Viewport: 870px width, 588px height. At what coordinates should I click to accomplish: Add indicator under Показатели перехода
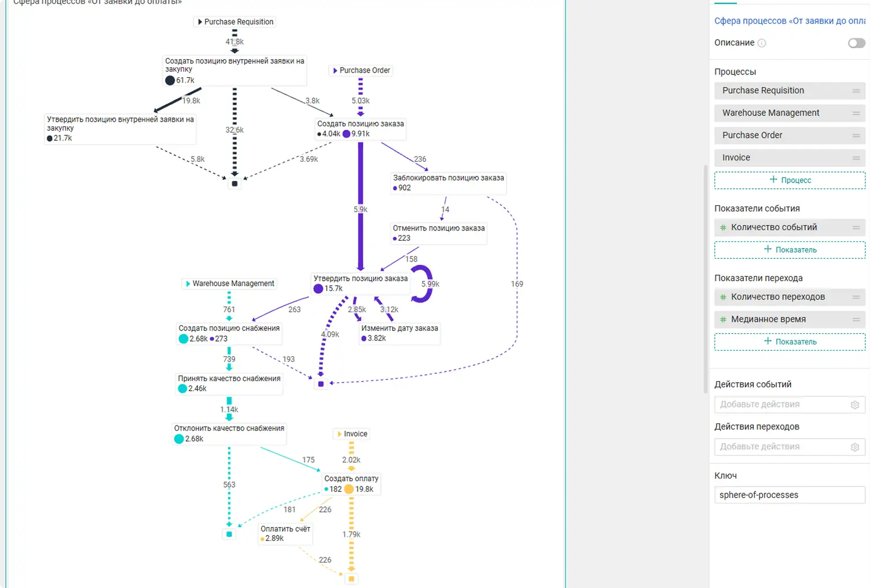pyautogui.click(x=789, y=342)
